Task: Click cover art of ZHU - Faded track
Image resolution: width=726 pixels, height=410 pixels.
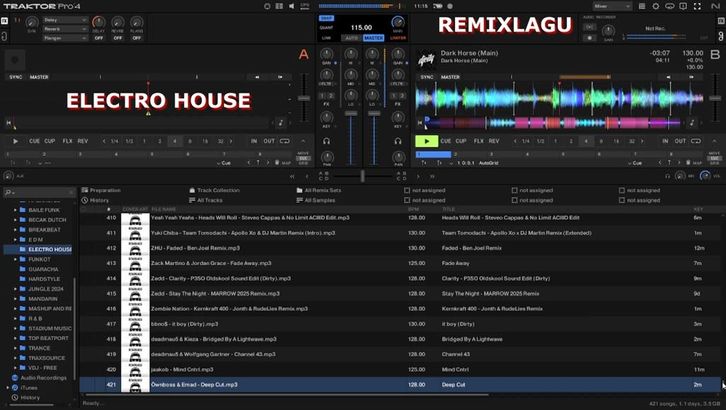Action: coord(135,248)
